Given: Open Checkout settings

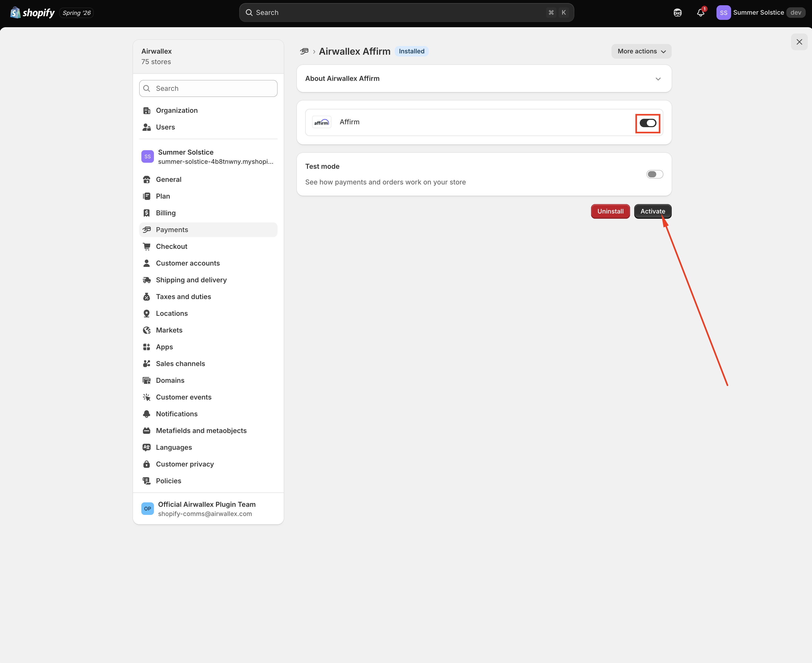Looking at the screenshot, I should click(208, 247).
